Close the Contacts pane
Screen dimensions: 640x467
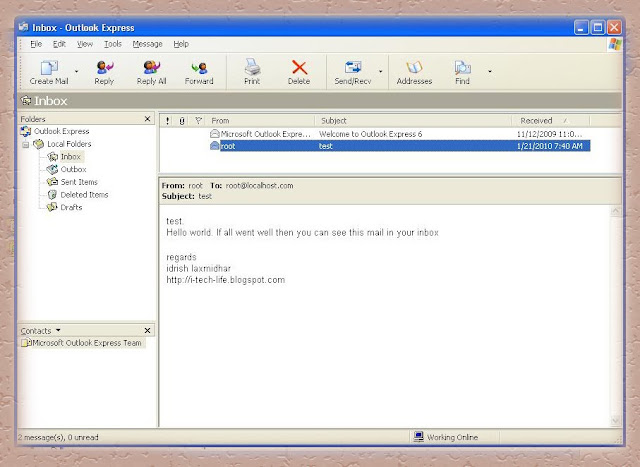click(x=148, y=330)
